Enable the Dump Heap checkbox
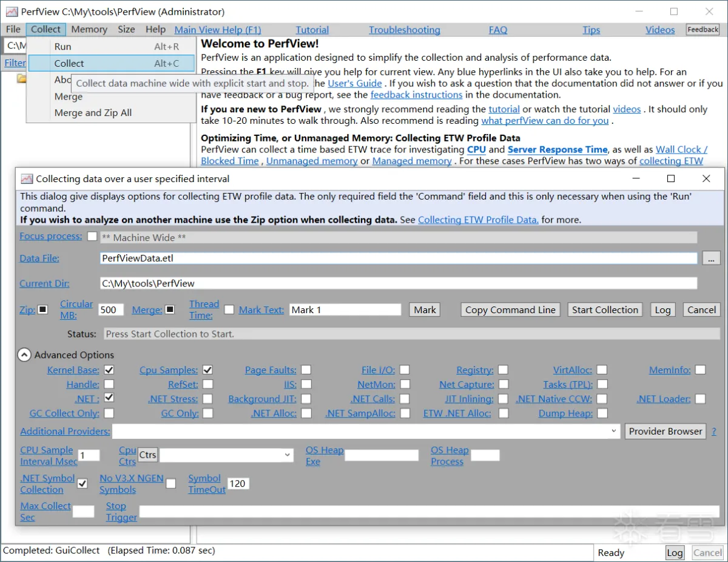The height and width of the screenshot is (562, 728). pyautogui.click(x=602, y=413)
